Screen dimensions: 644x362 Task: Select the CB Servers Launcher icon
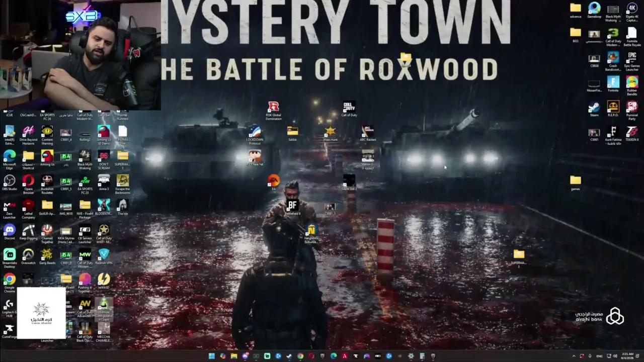(85, 232)
